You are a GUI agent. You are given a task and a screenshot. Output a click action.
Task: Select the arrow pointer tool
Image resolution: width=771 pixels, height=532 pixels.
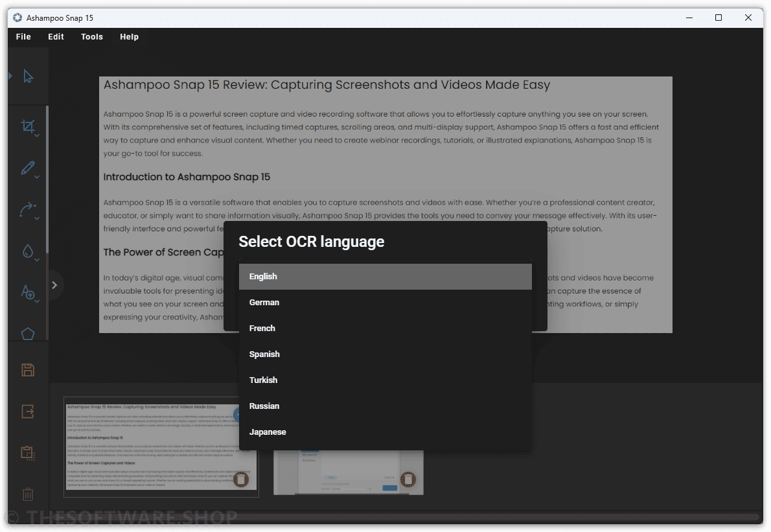click(x=29, y=76)
